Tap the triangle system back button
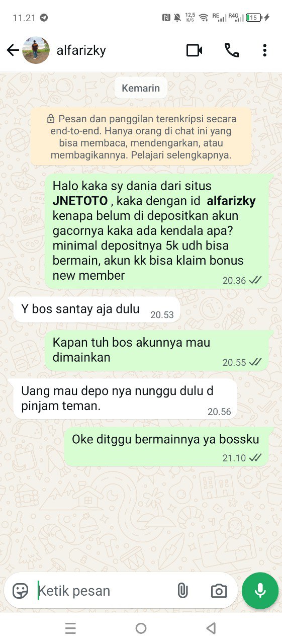This screenshot has width=282, height=644. pos(211,628)
